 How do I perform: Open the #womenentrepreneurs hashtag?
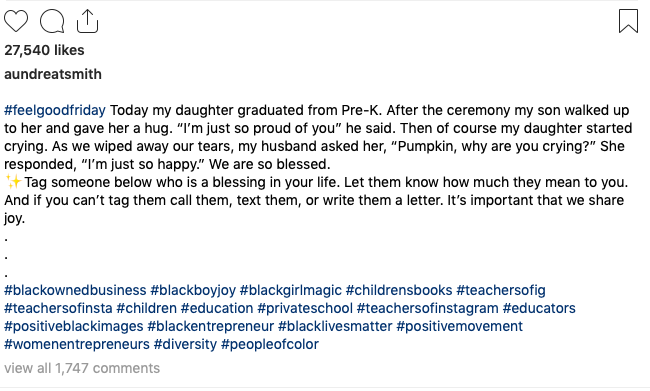[77, 345]
